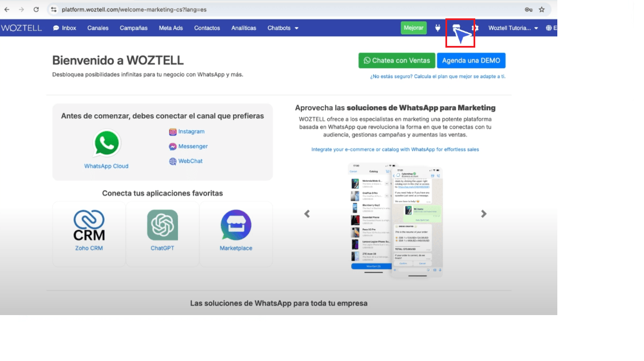
Task: Click the WhatsApp Cloud logo icon
Action: click(x=106, y=143)
